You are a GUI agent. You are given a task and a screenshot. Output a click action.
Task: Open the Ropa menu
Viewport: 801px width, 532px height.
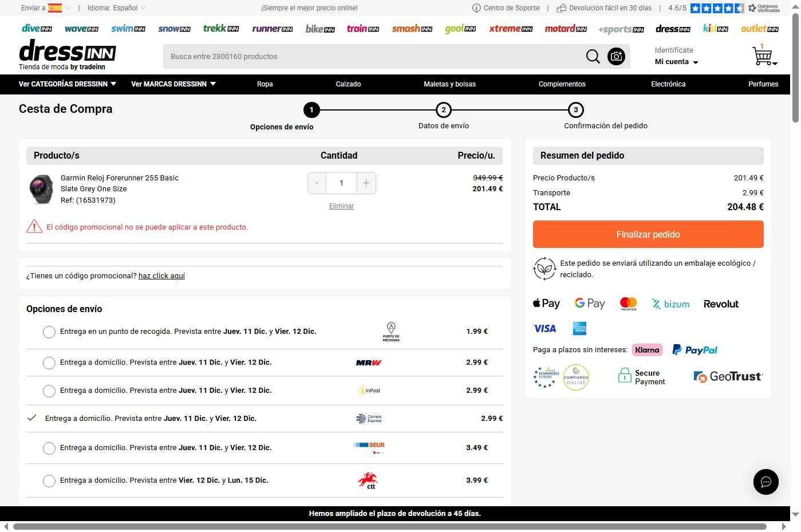point(265,84)
